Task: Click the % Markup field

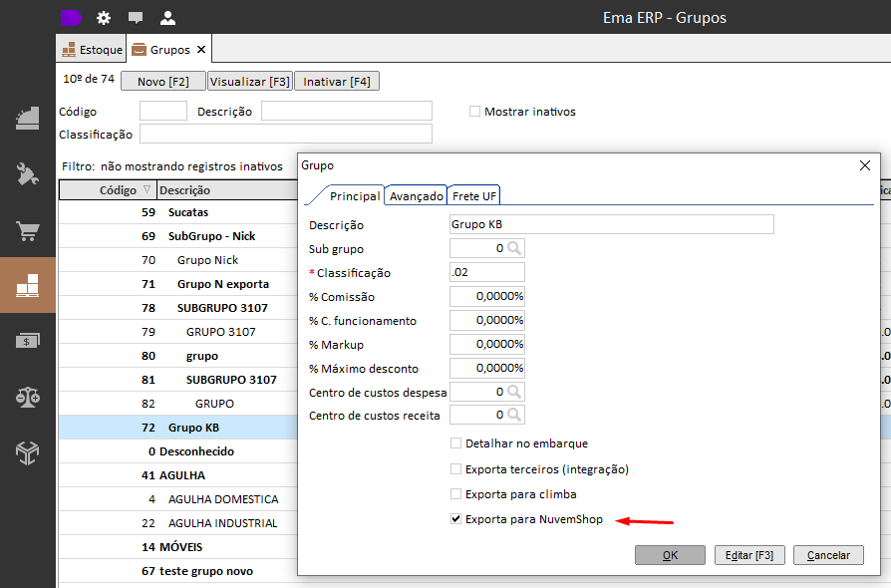Action: coord(487,344)
